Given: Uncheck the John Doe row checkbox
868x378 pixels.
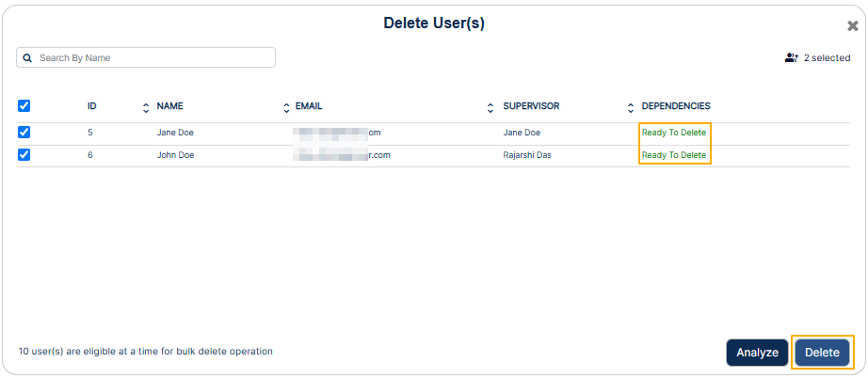Looking at the screenshot, I should point(24,155).
